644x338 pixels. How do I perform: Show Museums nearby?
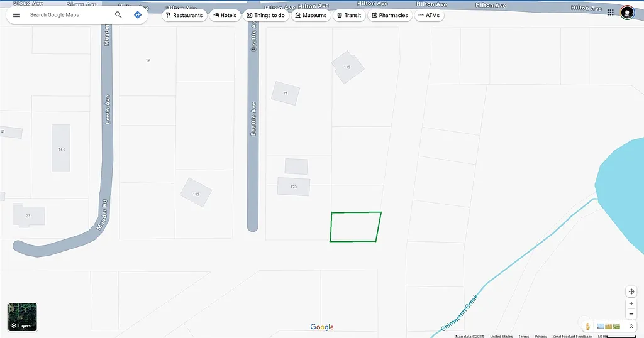pos(310,15)
